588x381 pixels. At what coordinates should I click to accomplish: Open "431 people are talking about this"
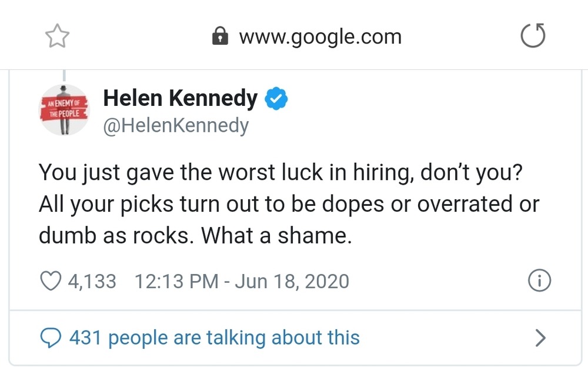coord(214,337)
